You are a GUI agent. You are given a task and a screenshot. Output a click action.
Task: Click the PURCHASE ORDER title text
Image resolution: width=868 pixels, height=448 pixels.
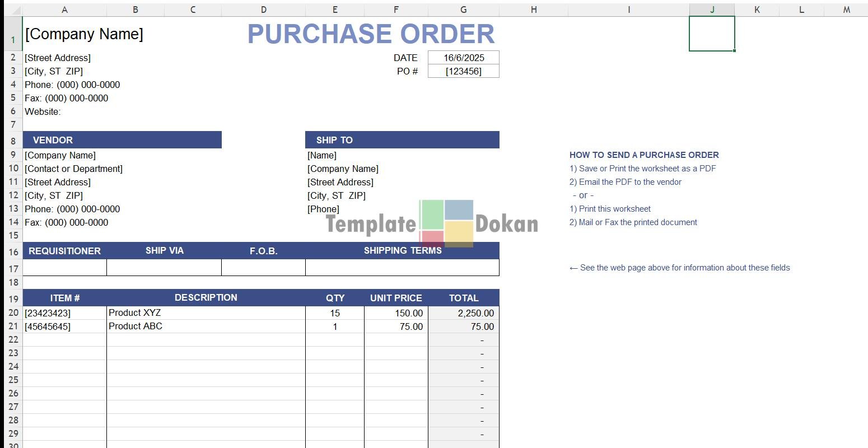[371, 34]
